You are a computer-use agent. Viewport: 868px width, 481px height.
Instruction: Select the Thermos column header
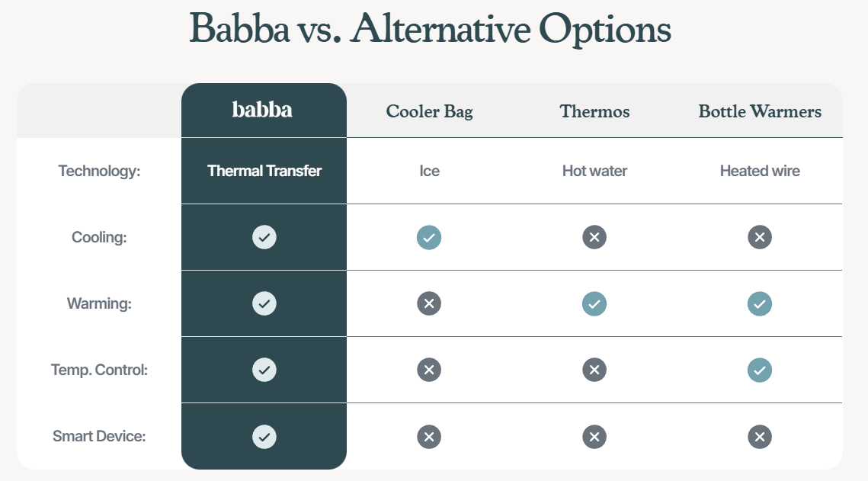pos(594,111)
